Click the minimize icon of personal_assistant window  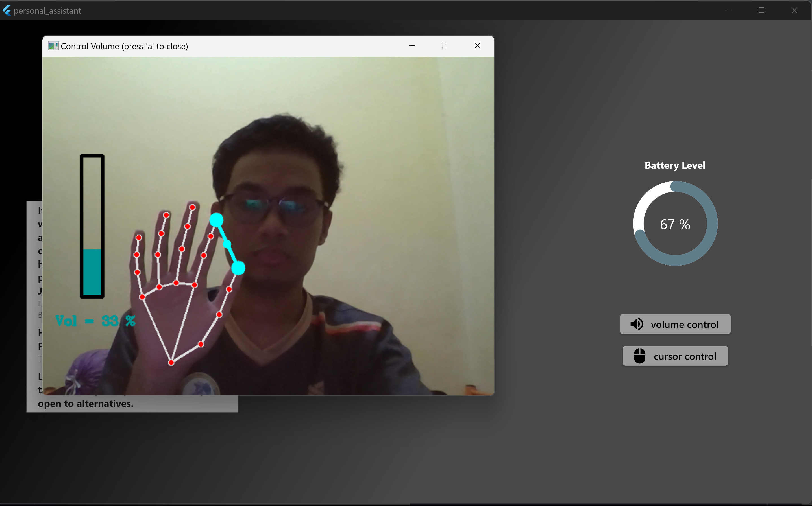click(729, 10)
